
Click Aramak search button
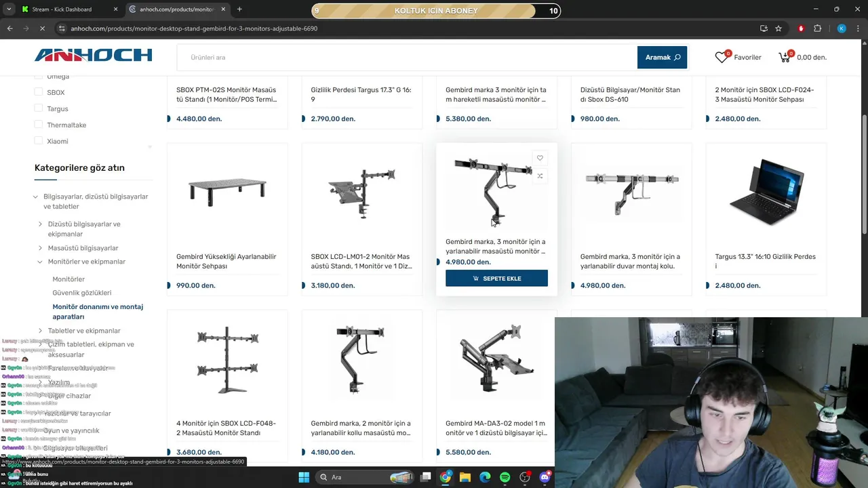(662, 58)
